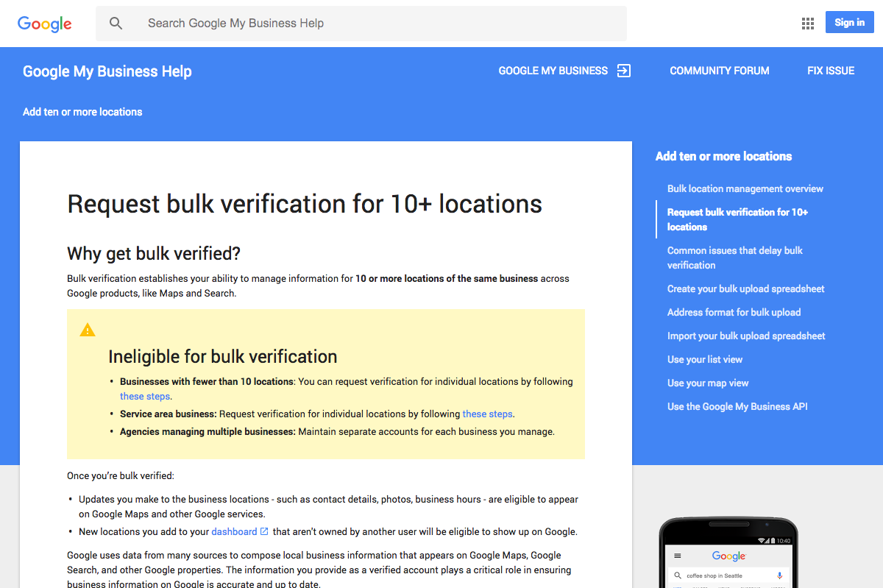The image size is (883, 588).
Task: Open the Google apps grid
Action: pyautogui.click(x=808, y=24)
